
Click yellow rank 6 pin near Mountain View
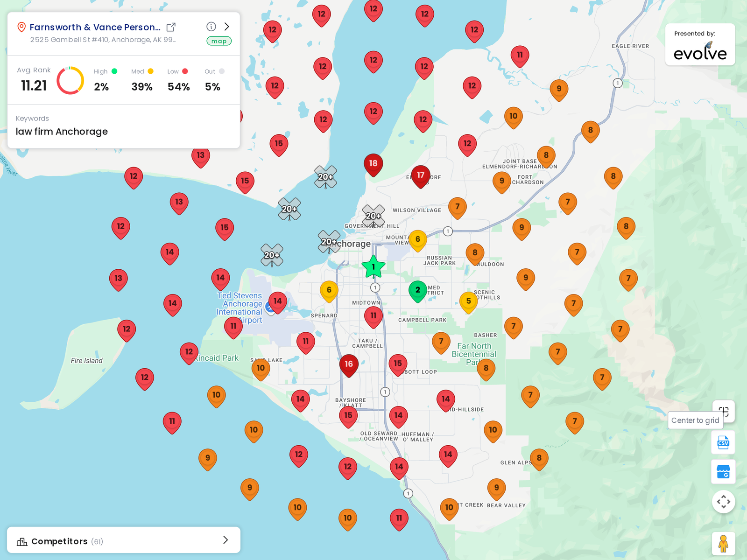tap(418, 240)
